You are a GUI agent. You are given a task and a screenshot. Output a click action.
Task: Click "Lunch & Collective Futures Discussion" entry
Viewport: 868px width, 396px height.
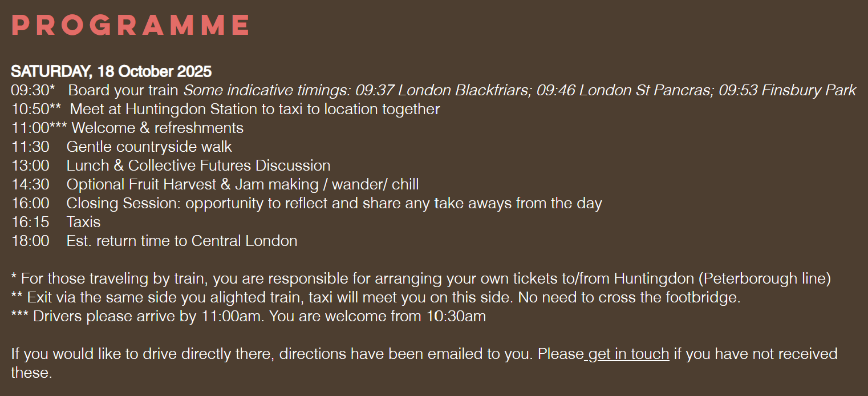click(198, 165)
